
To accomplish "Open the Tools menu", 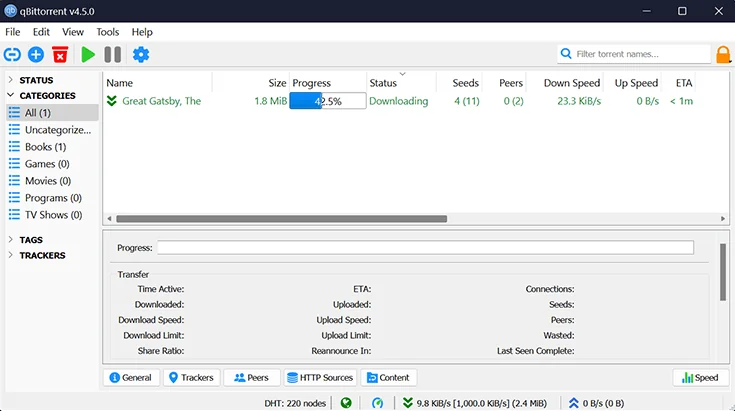I will (108, 32).
